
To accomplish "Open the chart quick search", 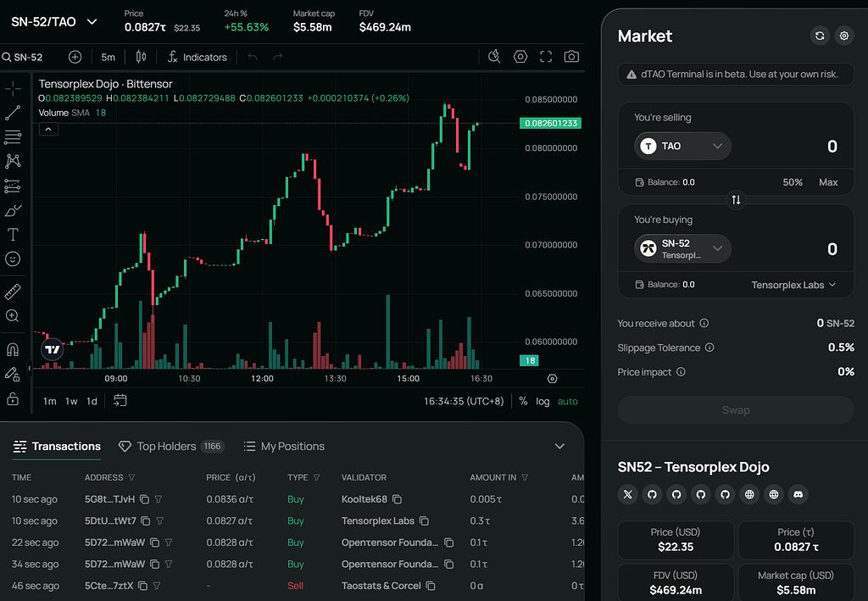I will tap(494, 57).
